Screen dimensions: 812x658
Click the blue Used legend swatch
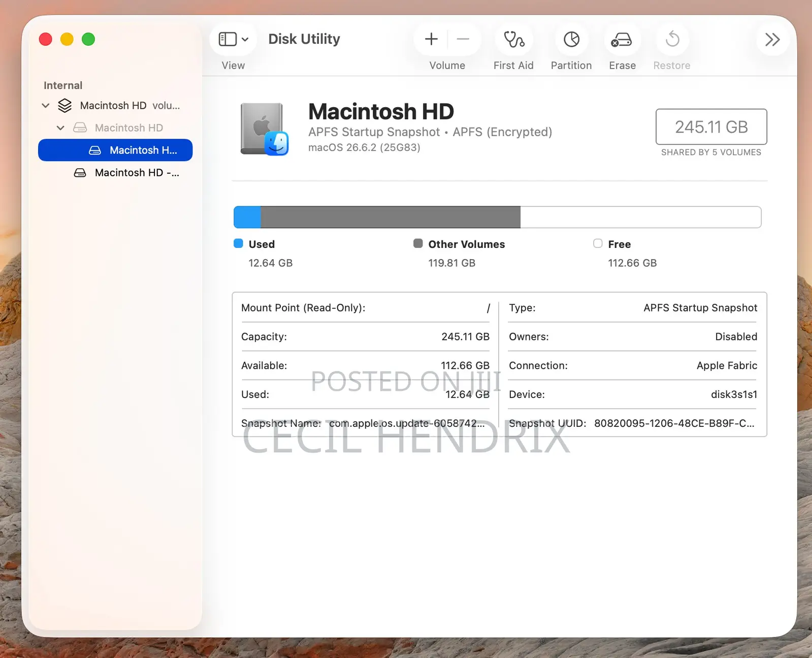238,243
